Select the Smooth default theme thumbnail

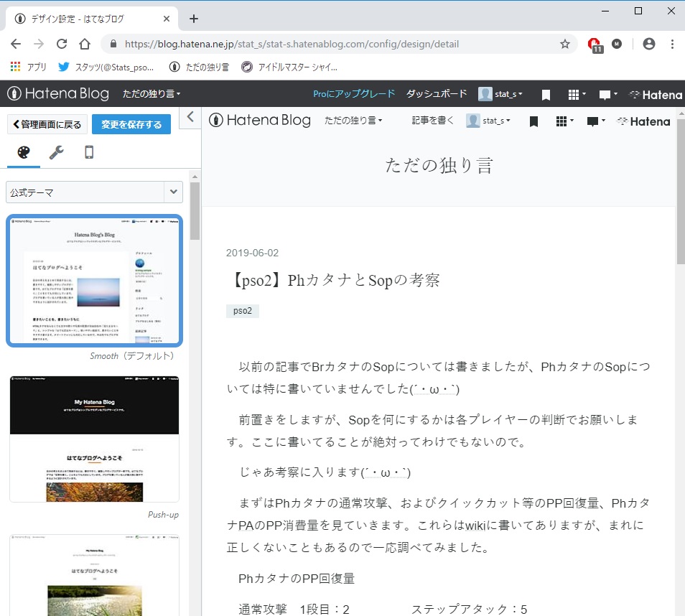pos(94,281)
